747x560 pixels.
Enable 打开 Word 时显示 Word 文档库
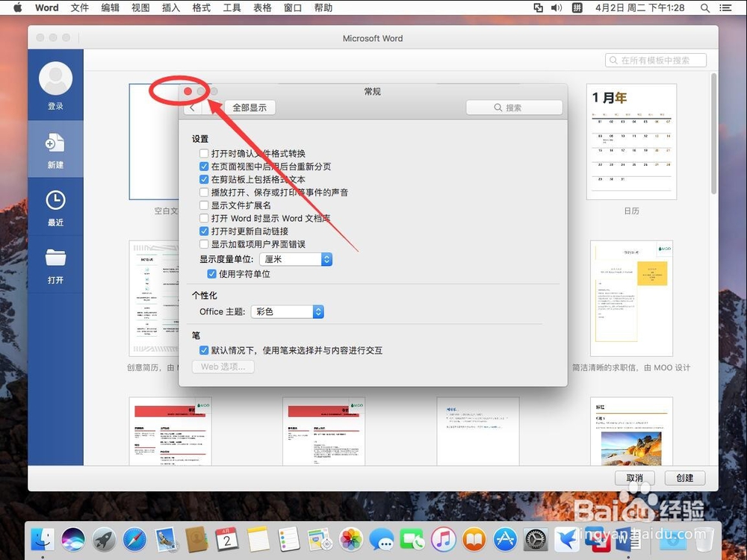coord(204,218)
